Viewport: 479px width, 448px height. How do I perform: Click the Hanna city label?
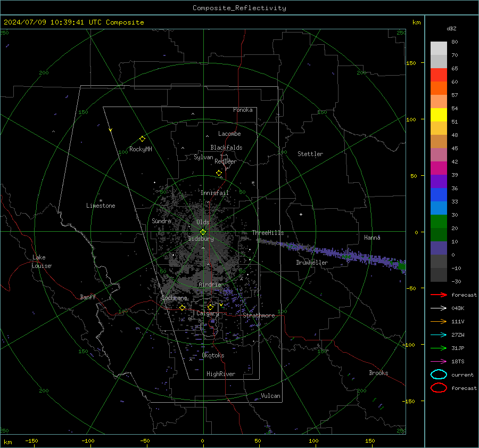pos(372,238)
